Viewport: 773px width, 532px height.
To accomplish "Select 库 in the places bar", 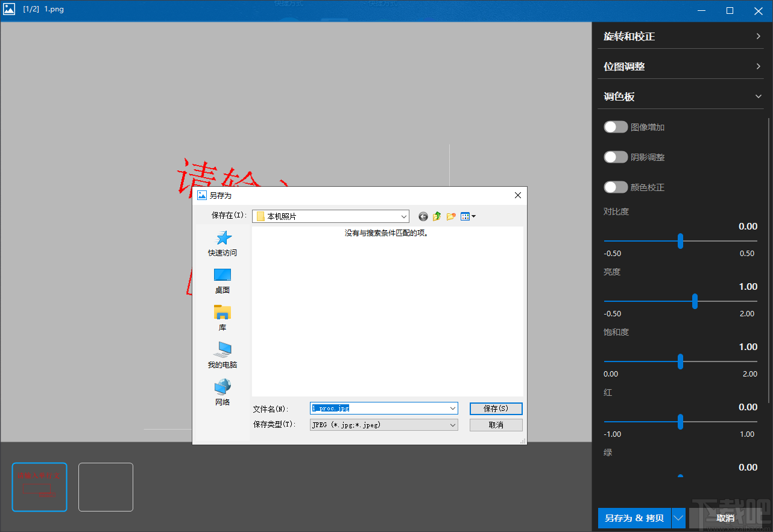I will click(x=222, y=318).
